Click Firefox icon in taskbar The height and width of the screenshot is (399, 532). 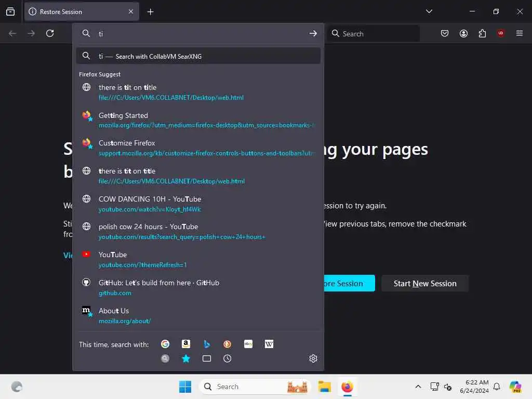pyautogui.click(x=347, y=387)
